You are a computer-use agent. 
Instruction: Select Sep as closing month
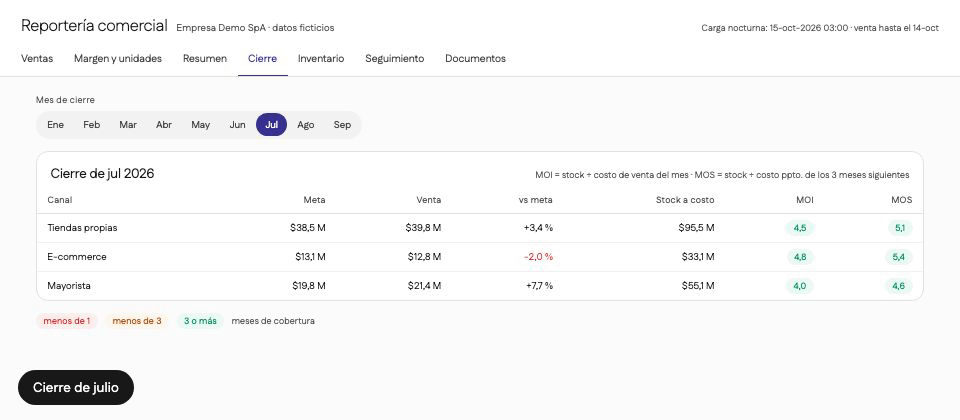[x=342, y=125]
